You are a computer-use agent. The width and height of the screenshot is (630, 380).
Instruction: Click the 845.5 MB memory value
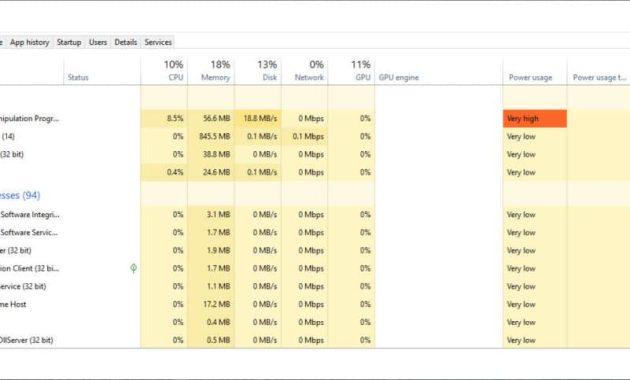215,137
